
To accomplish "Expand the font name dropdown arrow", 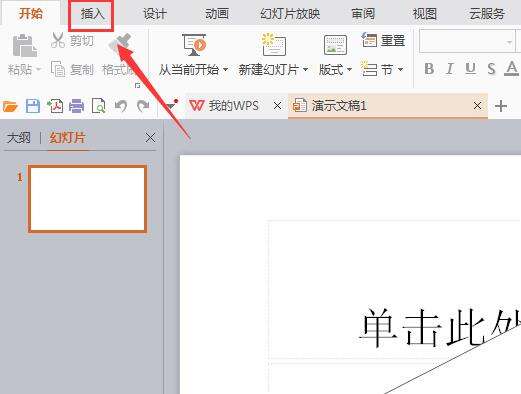I will [509, 42].
